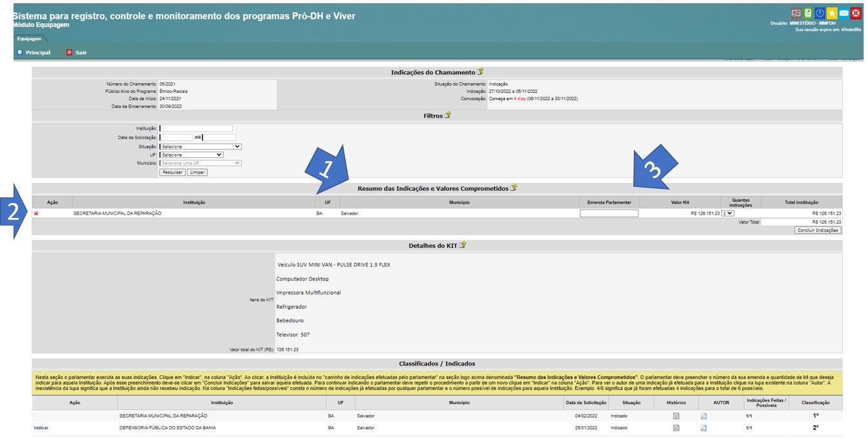Open the UF filter dropdown
868x439 pixels.
pos(192,155)
